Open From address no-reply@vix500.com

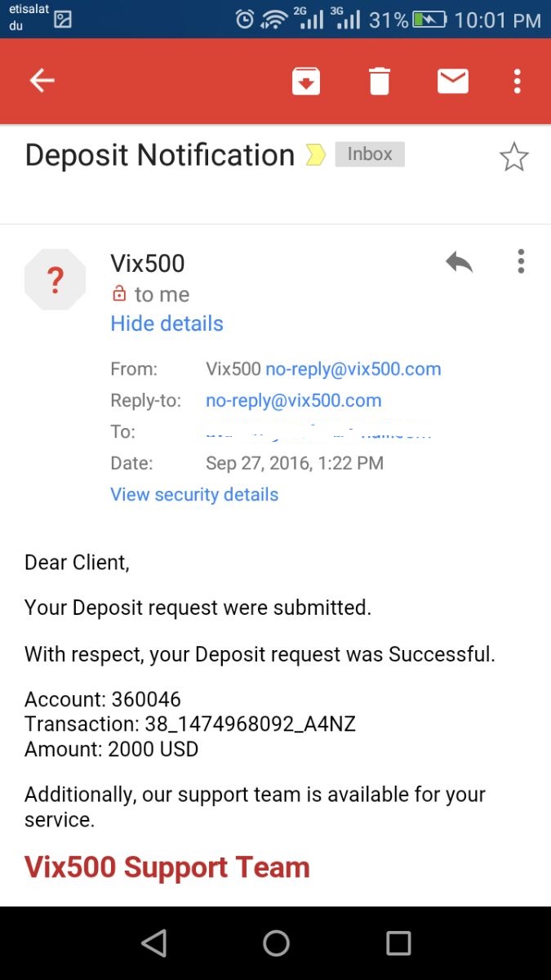(x=353, y=369)
